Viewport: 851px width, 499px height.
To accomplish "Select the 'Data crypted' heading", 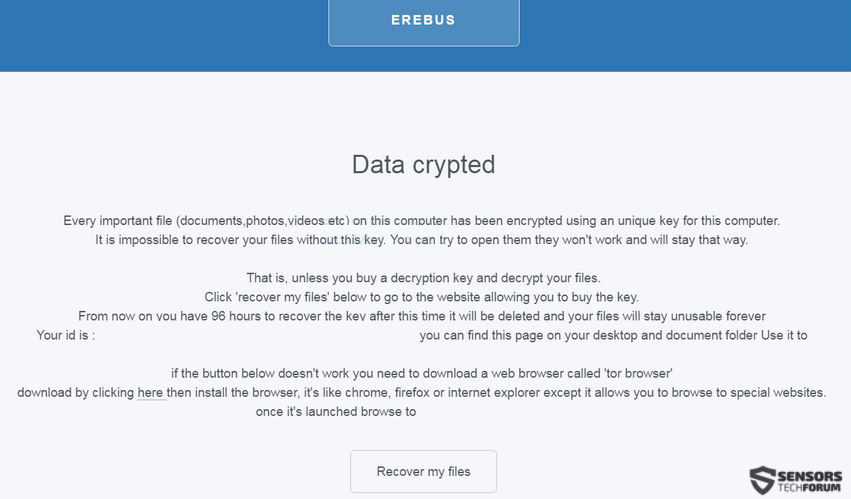I will click(423, 165).
